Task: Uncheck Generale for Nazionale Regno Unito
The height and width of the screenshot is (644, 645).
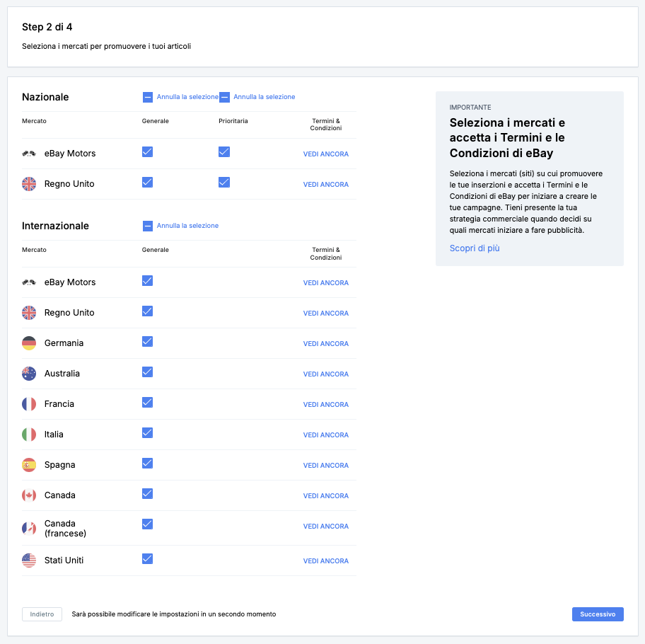Action: [147, 182]
